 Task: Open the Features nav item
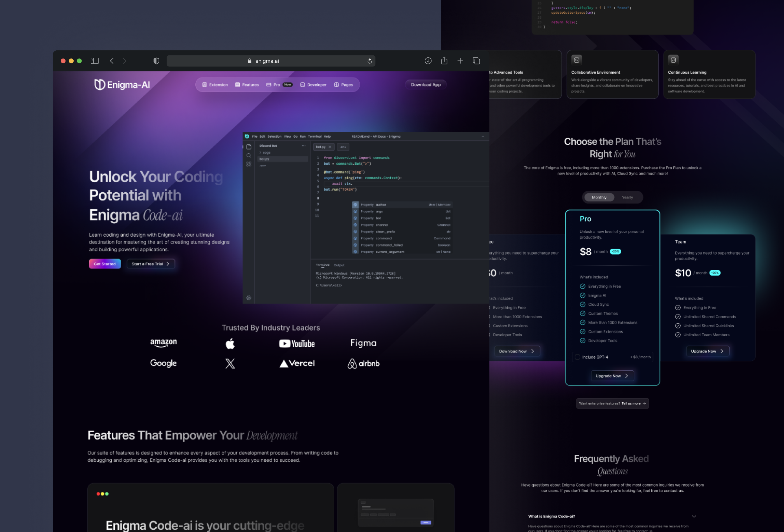(x=247, y=85)
